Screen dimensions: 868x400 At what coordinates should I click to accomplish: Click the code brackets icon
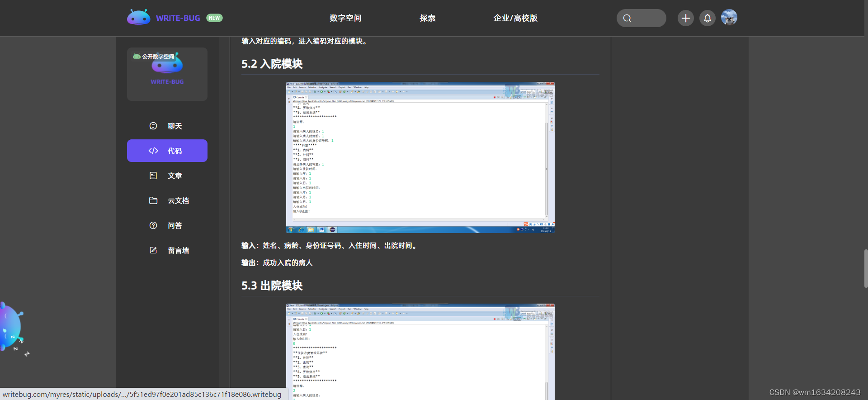[153, 151]
